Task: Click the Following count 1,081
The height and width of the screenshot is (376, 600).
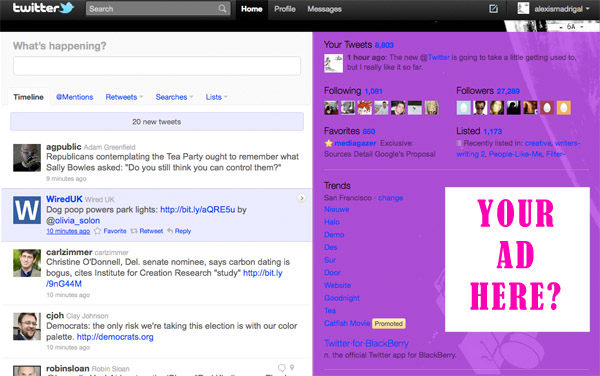Action: 373,91
